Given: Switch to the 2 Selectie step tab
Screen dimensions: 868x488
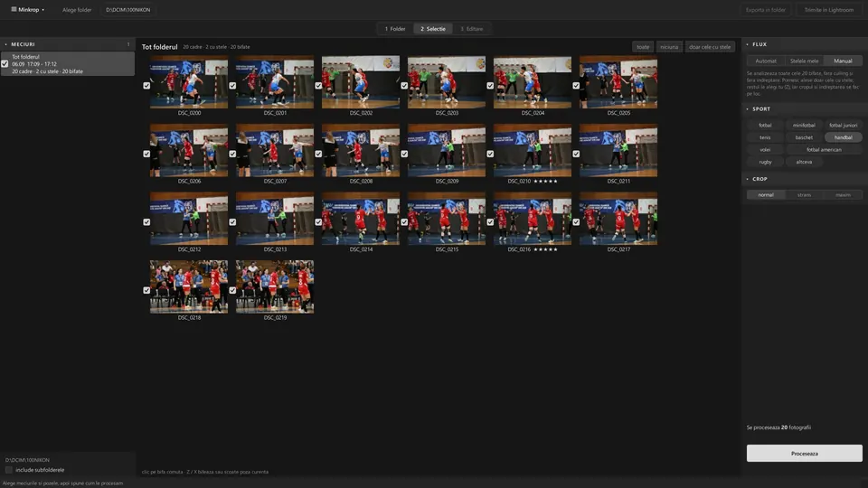Looking at the screenshot, I should (433, 29).
